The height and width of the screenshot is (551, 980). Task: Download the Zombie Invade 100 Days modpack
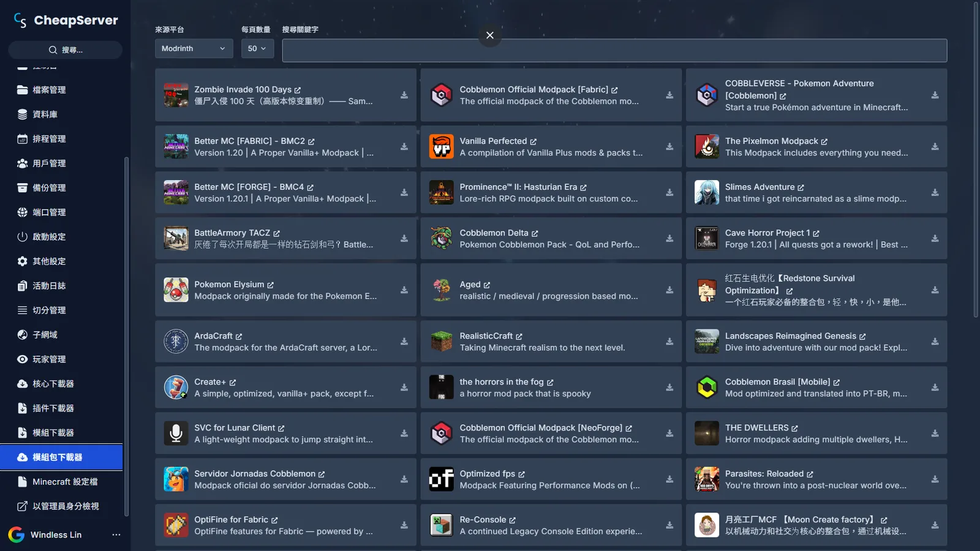point(404,96)
